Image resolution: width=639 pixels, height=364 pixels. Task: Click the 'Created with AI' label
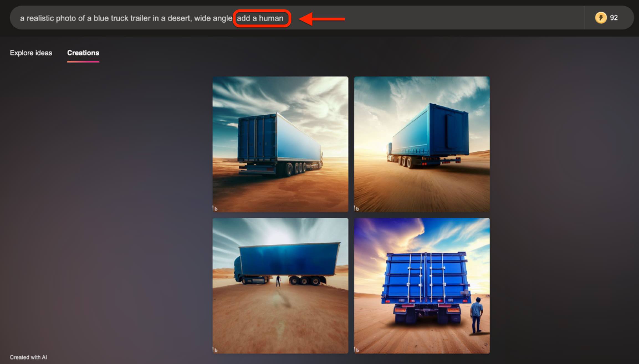[28, 357]
